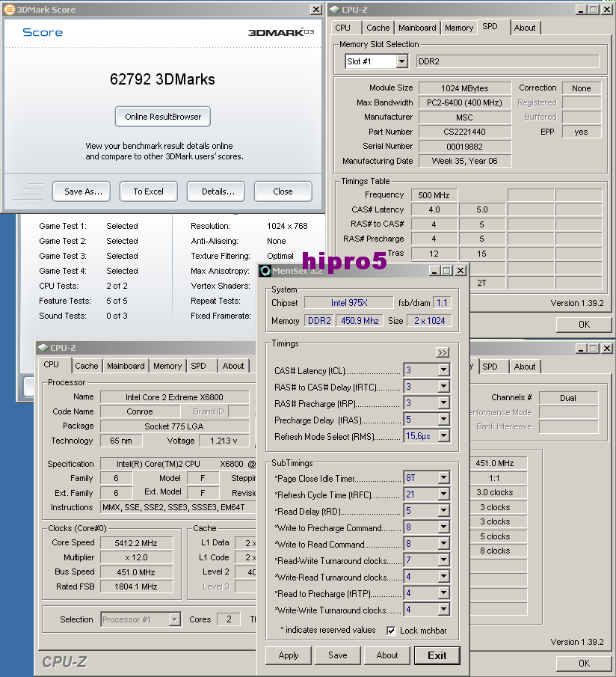
Task: Open the Refresh Mode Select (RMS) dropdown
Action: point(443,435)
